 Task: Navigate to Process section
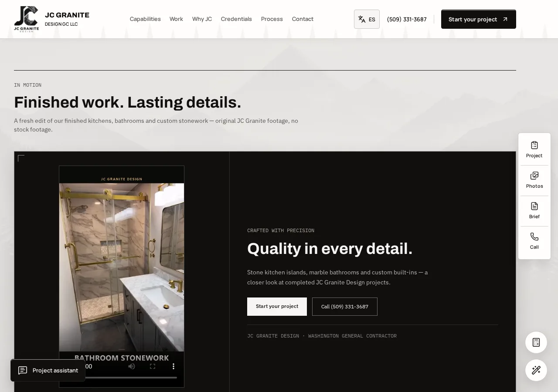coord(272,19)
